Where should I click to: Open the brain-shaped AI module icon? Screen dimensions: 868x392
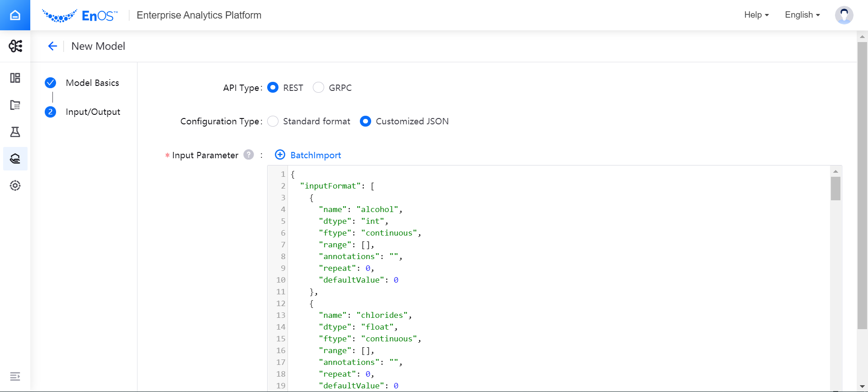tap(15, 46)
